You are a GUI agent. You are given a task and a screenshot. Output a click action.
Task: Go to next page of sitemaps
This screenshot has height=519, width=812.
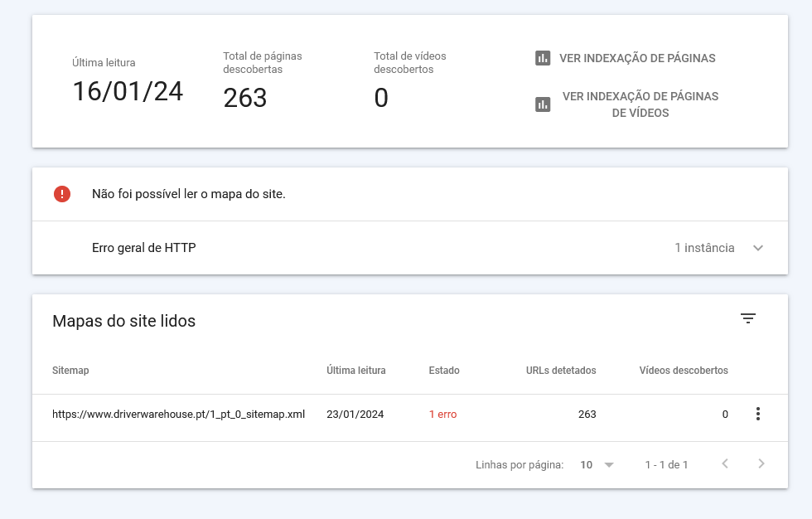click(x=761, y=463)
